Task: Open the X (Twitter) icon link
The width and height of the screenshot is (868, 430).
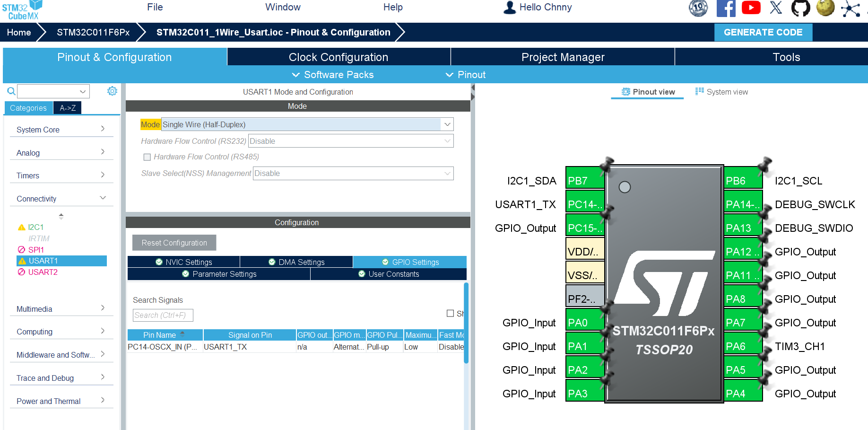Action: 776,8
